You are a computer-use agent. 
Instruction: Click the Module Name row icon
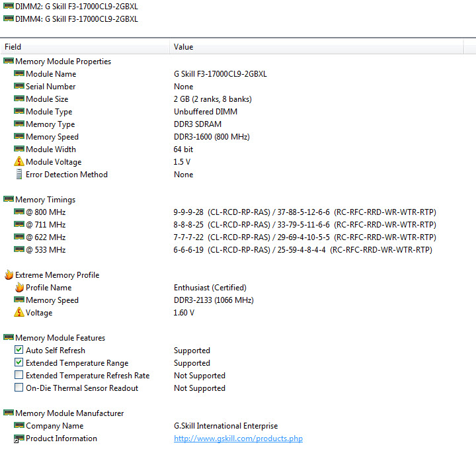click(x=19, y=73)
